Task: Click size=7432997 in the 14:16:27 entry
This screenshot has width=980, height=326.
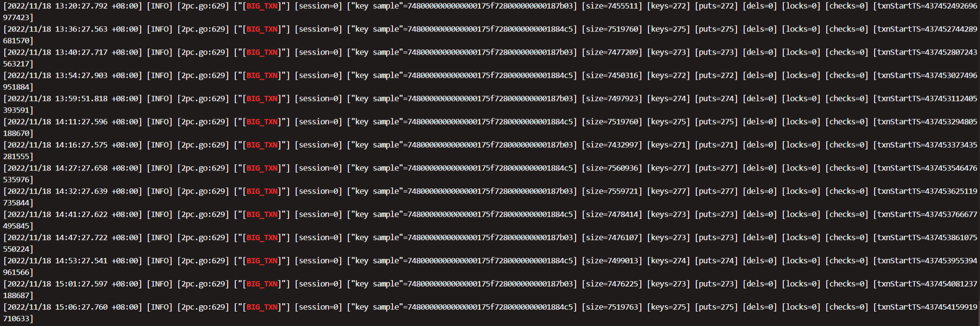Action: 612,145
